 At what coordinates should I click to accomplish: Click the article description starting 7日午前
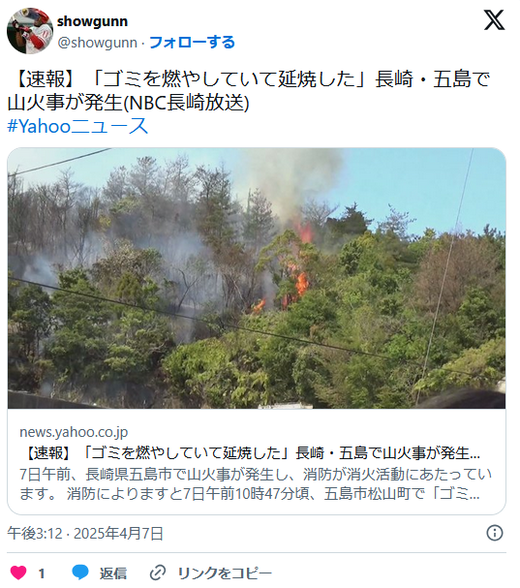point(255,484)
